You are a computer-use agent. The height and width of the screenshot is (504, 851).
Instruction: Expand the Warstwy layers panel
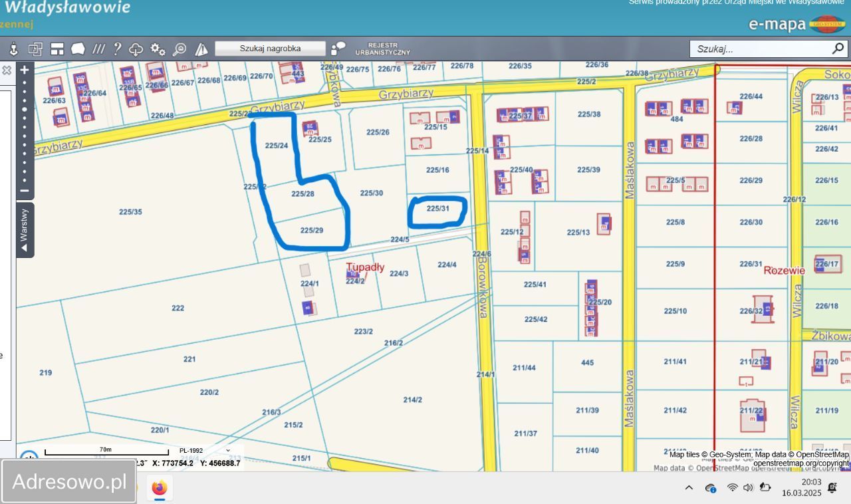pyautogui.click(x=25, y=229)
